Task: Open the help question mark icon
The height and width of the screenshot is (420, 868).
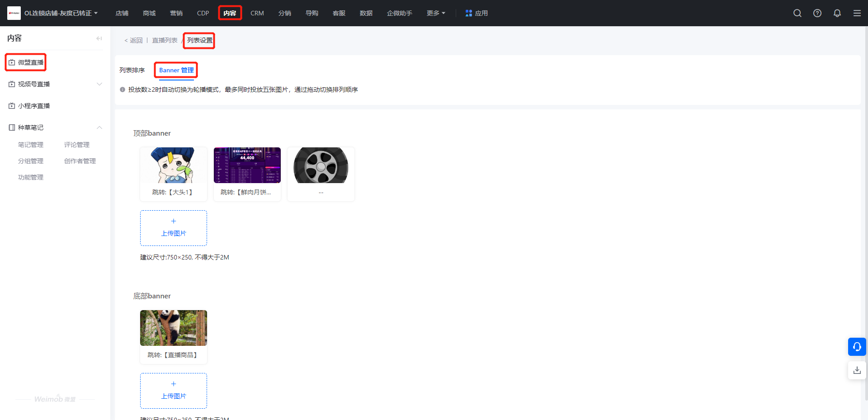Action: click(817, 13)
